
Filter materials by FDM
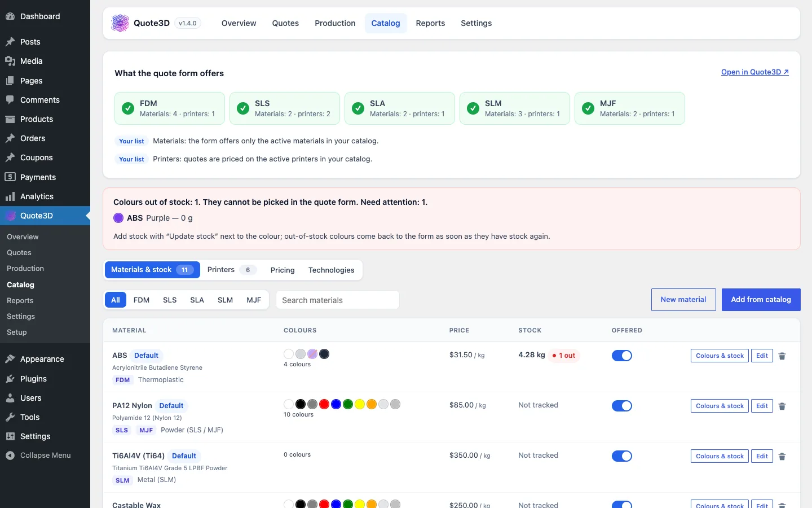pyautogui.click(x=142, y=300)
